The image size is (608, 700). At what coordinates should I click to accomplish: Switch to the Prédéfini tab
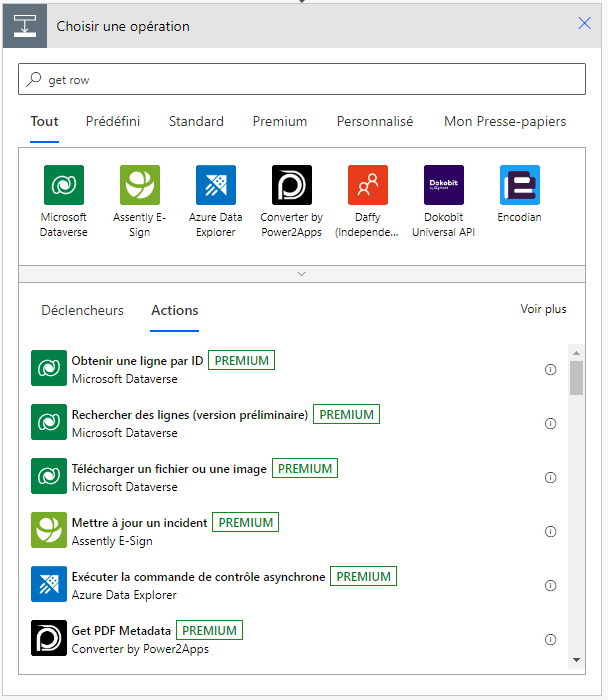click(x=113, y=121)
